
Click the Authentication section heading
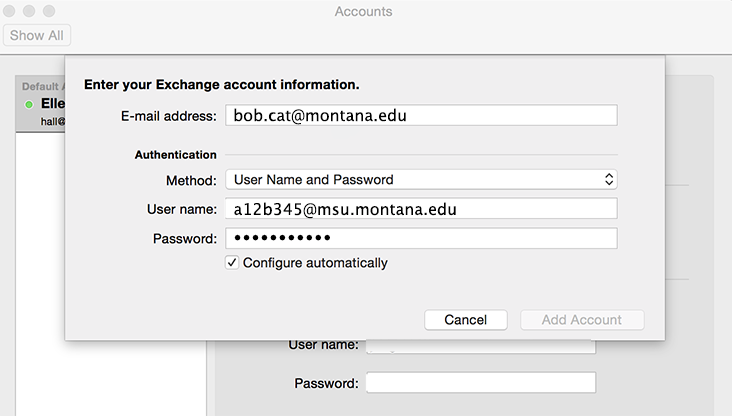click(176, 155)
